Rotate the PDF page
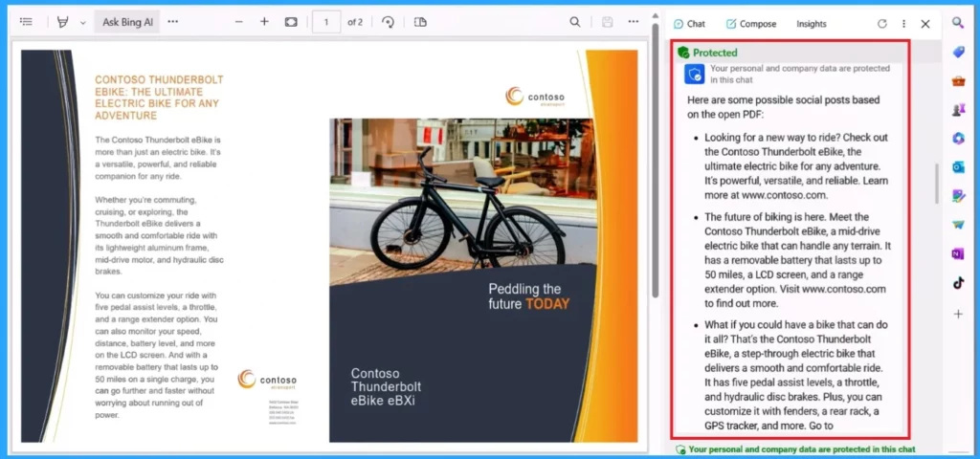Viewport: 980px width, 459px height. tap(389, 22)
